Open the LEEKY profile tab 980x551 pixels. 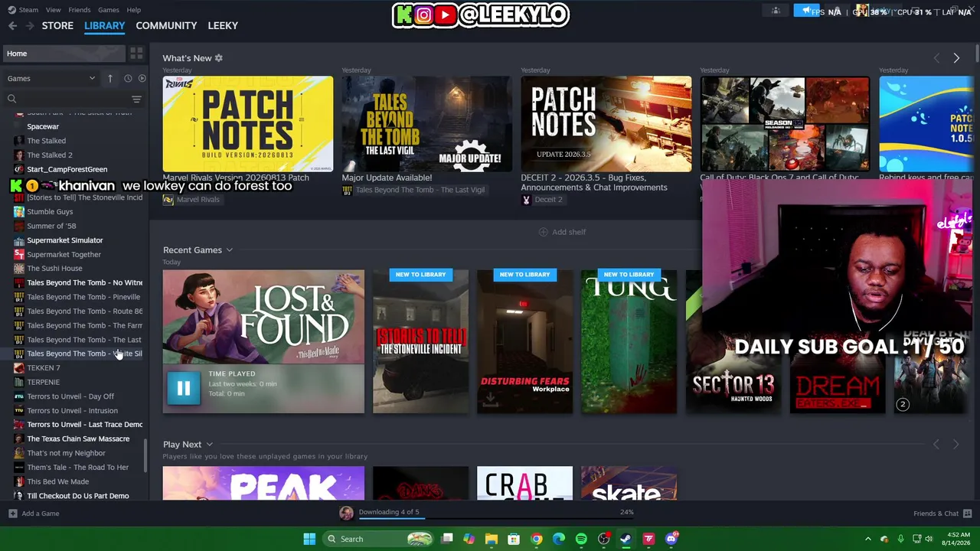tap(223, 25)
